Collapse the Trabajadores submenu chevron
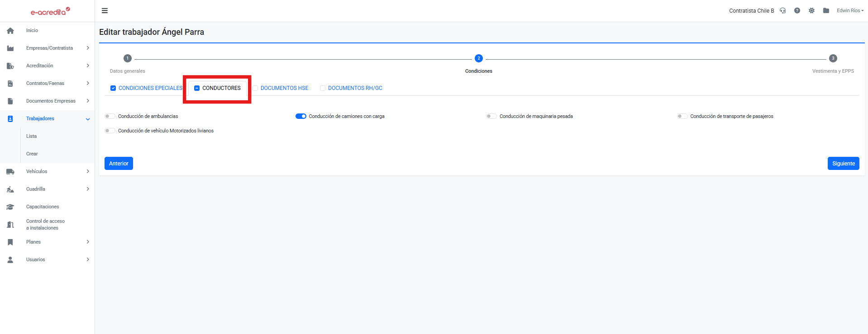Screen dimensions: 868x334 point(88,119)
